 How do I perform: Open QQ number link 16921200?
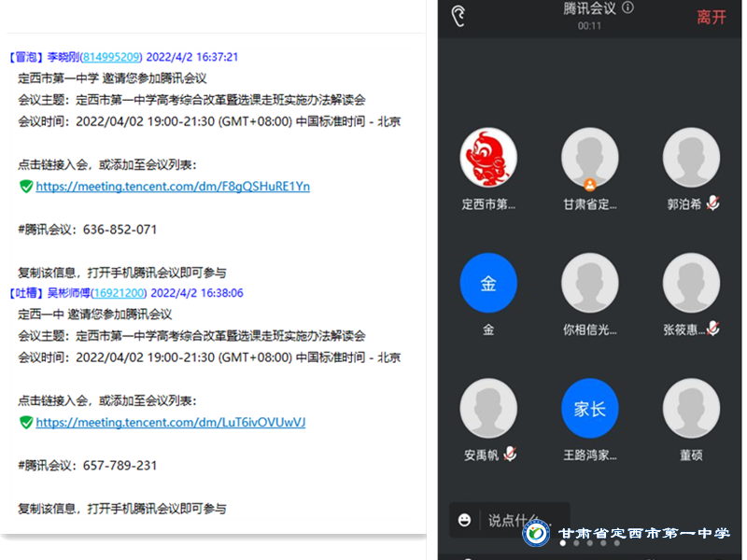(x=120, y=293)
